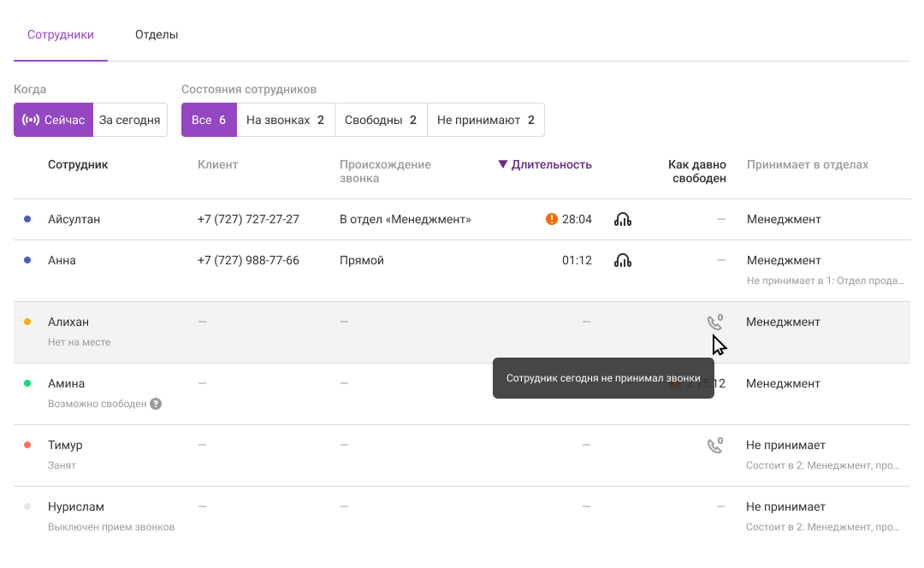The image size is (924, 568).
Task: Select the Нурислам employee row
Action: click(x=76, y=507)
